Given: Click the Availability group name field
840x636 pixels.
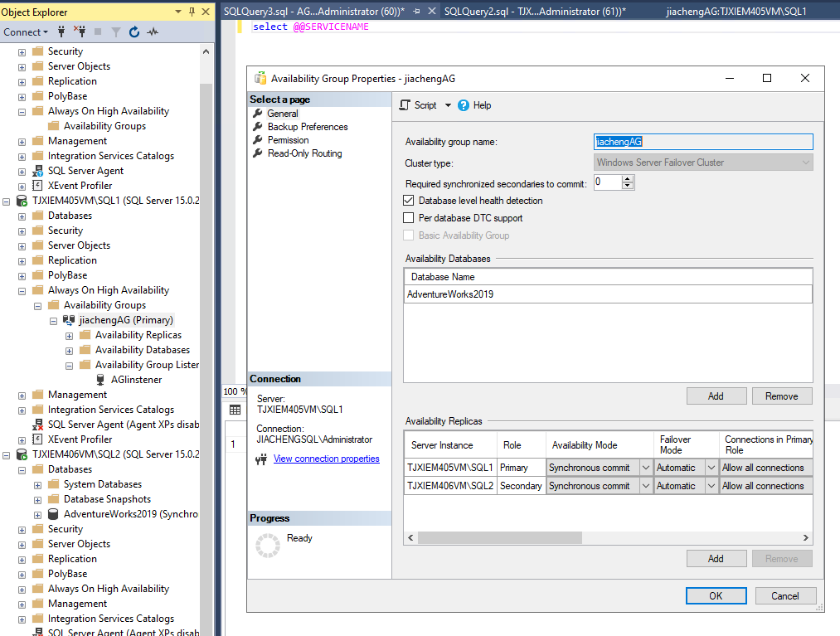Looking at the screenshot, I should (703, 142).
